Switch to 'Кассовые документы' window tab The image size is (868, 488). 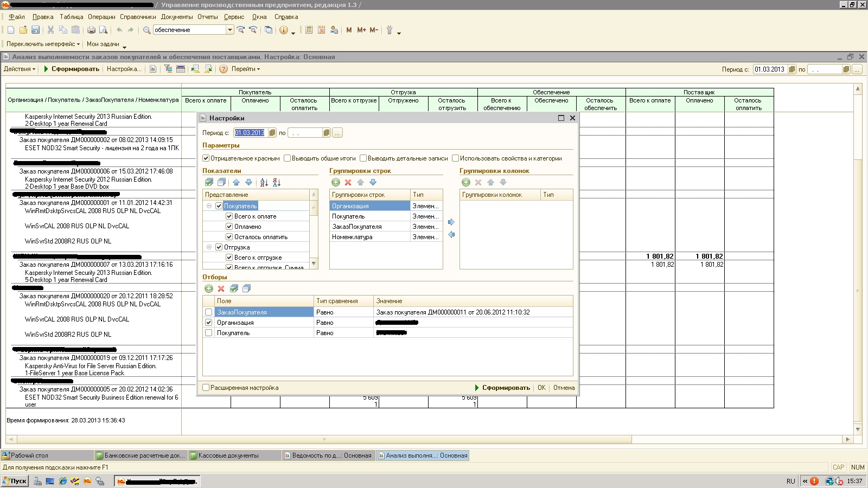[x=234, y=455]
